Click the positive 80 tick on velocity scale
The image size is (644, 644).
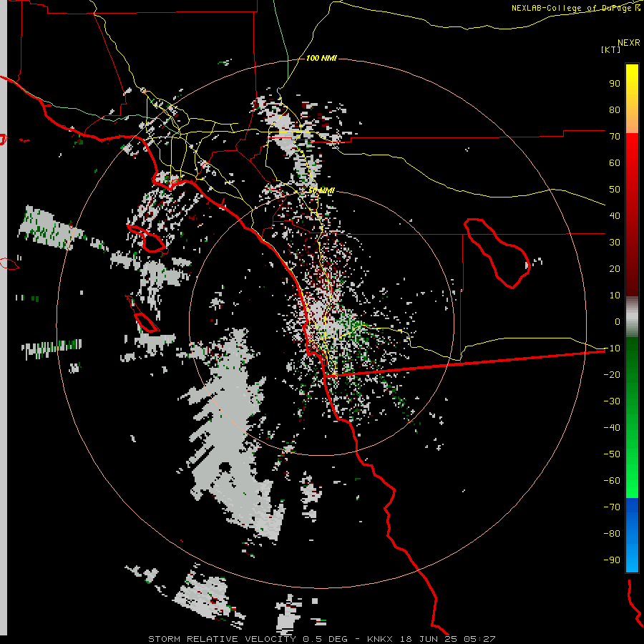[615, 110]
